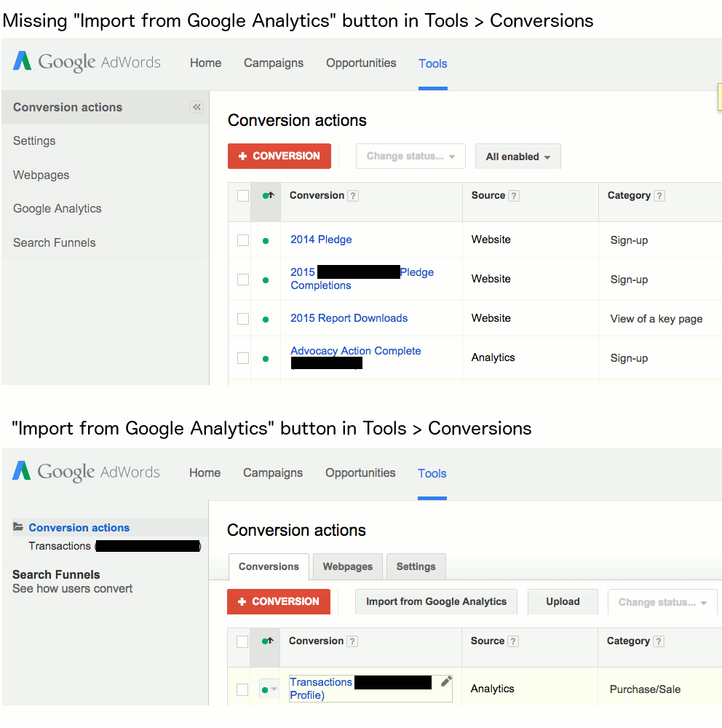Check the Advocacy Action Complete row checkbox

[243, 358]
